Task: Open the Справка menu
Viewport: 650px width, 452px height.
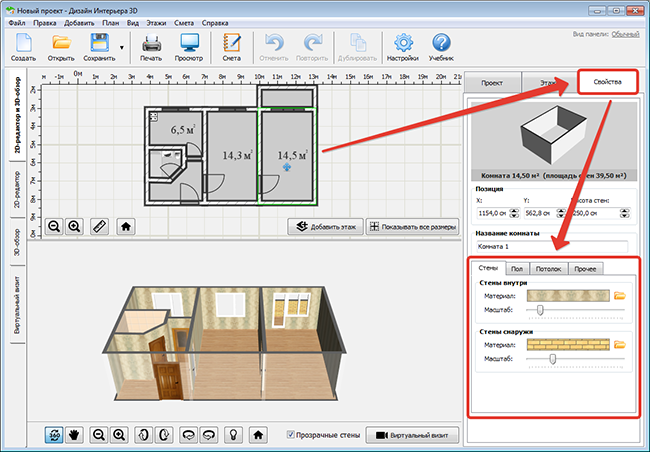Action: coord(215,23)
